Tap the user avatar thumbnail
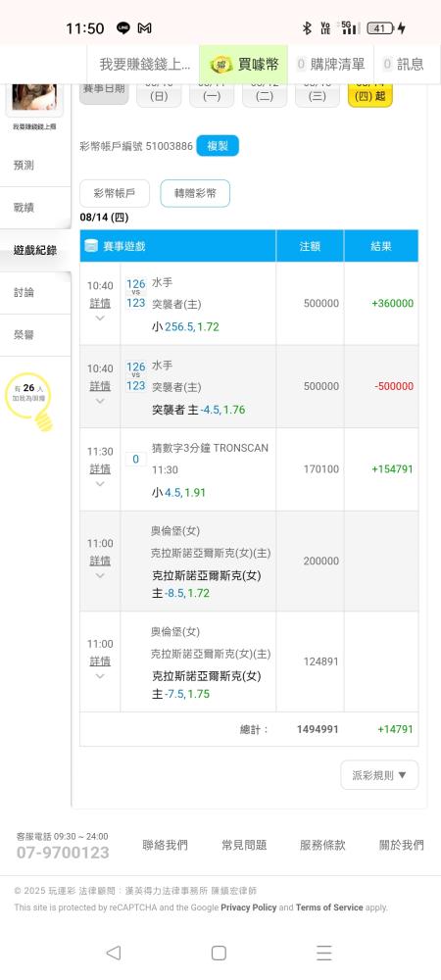Viewport: 441px width, 980px height. coord(33,98)
